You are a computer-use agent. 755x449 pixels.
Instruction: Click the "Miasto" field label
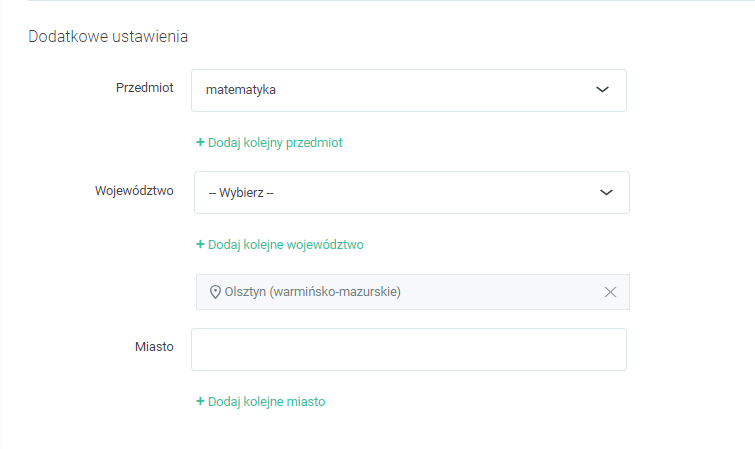[154, 347]
